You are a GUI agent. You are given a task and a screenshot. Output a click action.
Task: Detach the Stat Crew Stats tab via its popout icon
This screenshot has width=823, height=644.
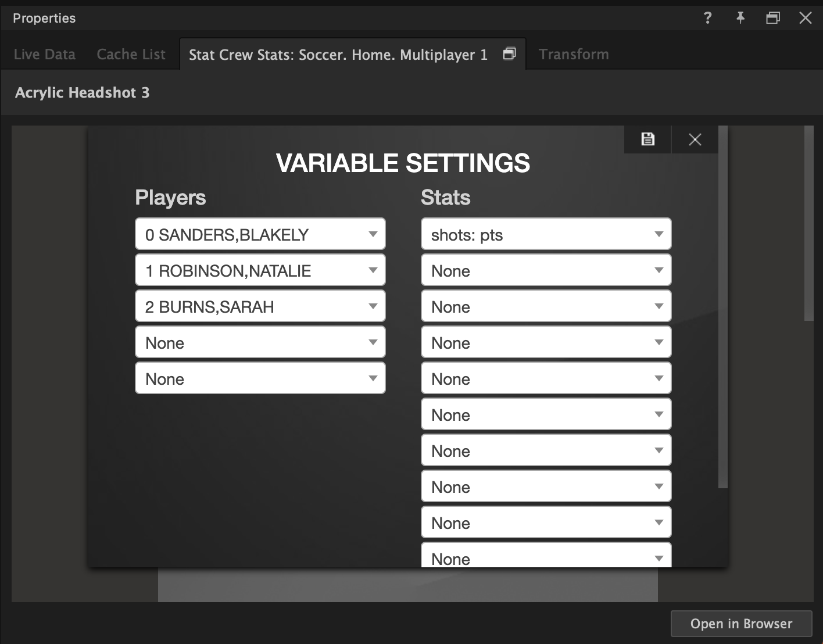tap(509, 53)
